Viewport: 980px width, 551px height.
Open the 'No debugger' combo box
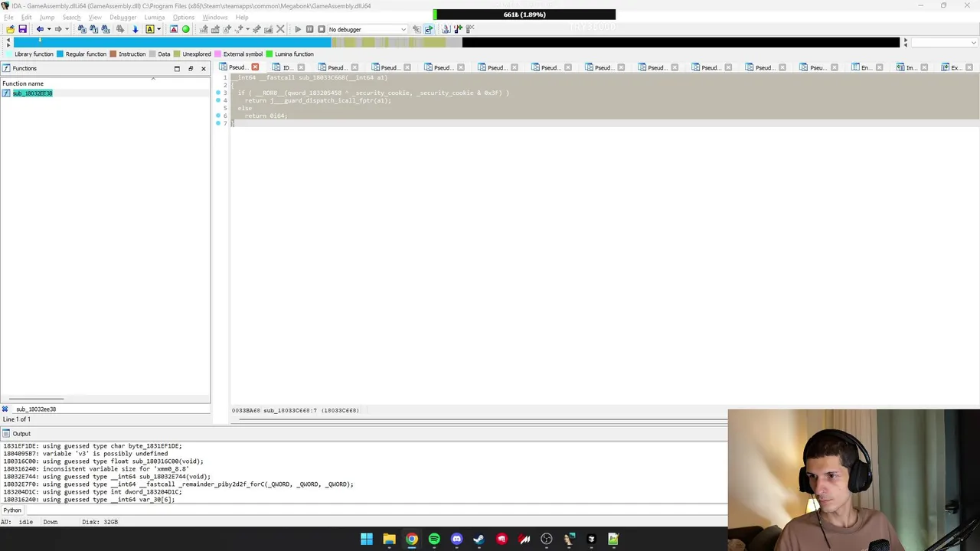(367, 29)
